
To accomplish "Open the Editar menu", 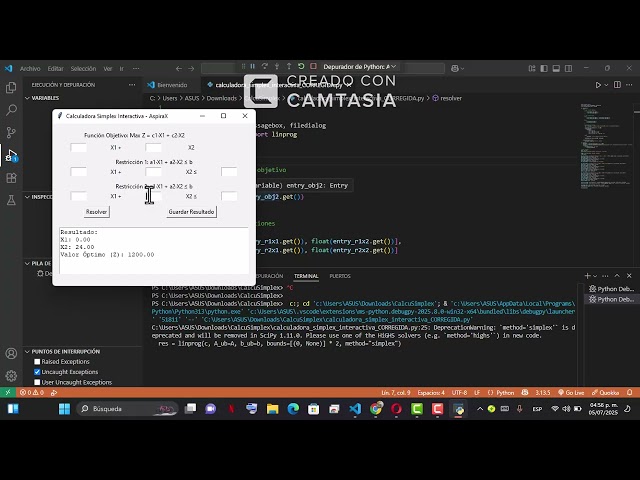I will pyautogui.click(x=55, y=69).
